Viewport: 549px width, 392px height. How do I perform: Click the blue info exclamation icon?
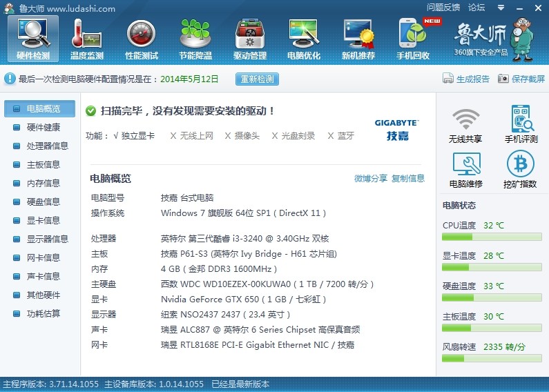tap(10, 79)
